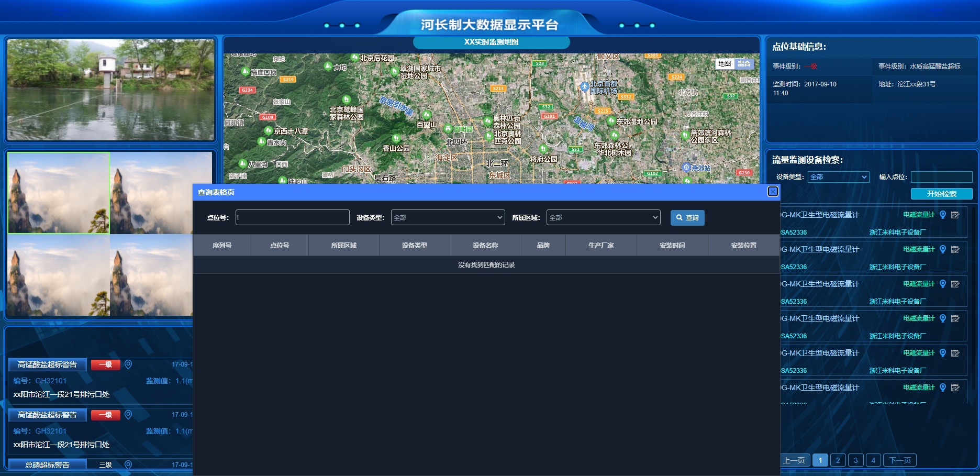Click the 地址 沱江xx段31号 text
This screenshot has height=476, width=980.
[907, 84]
